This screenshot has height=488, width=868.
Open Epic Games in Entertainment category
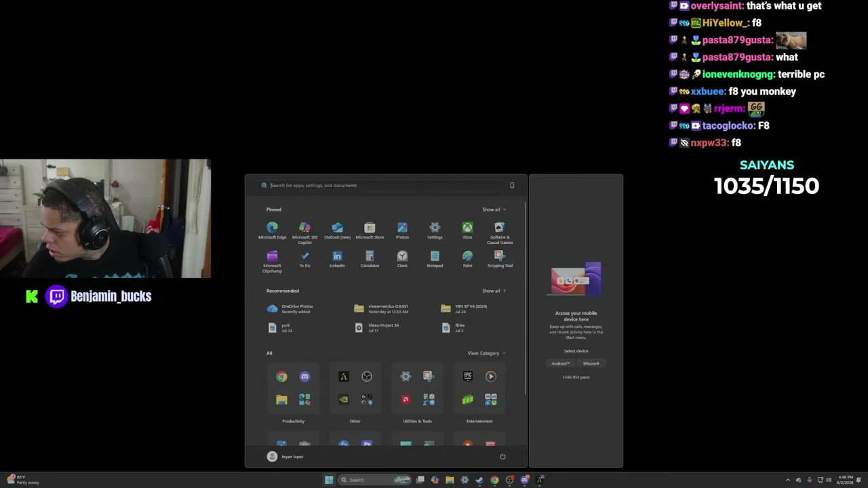click(468, 376)
